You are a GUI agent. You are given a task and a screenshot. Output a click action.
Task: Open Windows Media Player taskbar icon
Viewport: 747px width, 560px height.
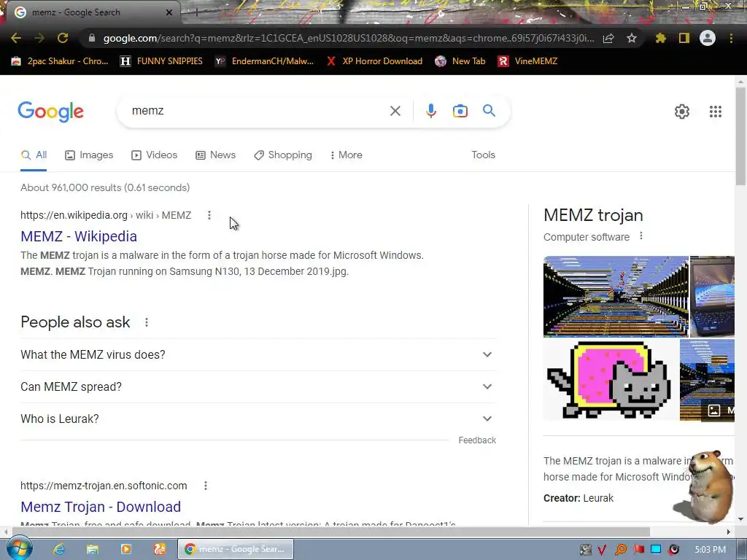125,549
